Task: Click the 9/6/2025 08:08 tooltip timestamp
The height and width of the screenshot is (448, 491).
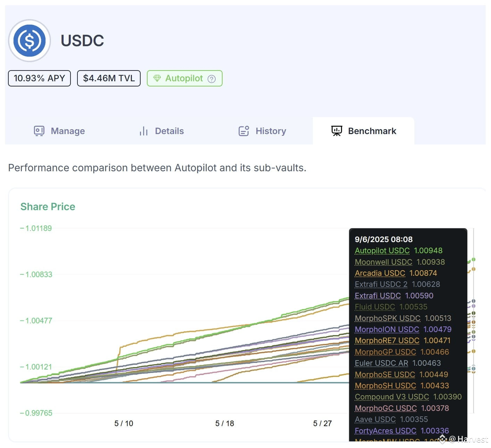Action: tap(384, 240)
